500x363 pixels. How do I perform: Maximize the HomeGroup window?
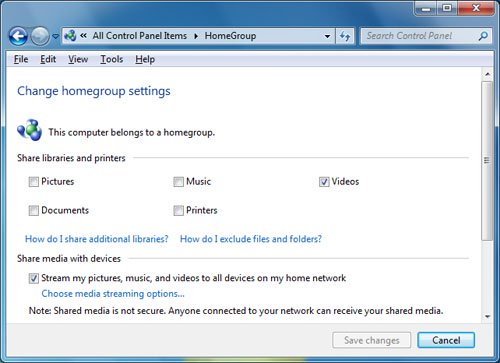(x=447, y=8)
